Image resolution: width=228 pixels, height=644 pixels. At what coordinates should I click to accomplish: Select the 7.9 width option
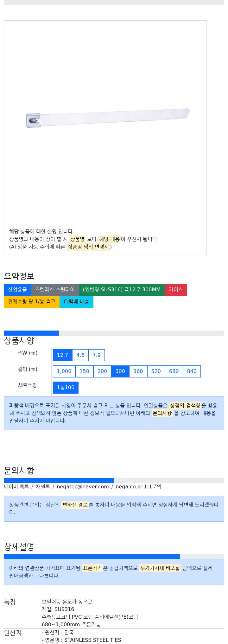pyautogui.click(x=97, y=355)
